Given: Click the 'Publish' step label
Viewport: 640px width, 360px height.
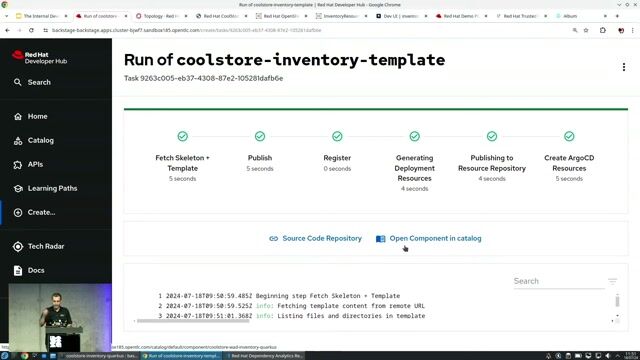Looking at the screenshot, I should tap(260, 158).
